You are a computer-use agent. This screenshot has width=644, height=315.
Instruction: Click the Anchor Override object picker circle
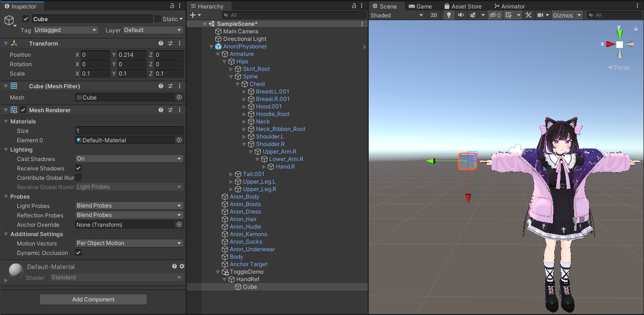coord(179,224)
